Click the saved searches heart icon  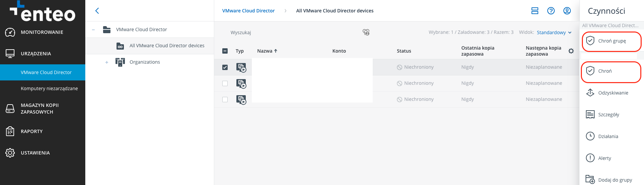pos(366,32)
